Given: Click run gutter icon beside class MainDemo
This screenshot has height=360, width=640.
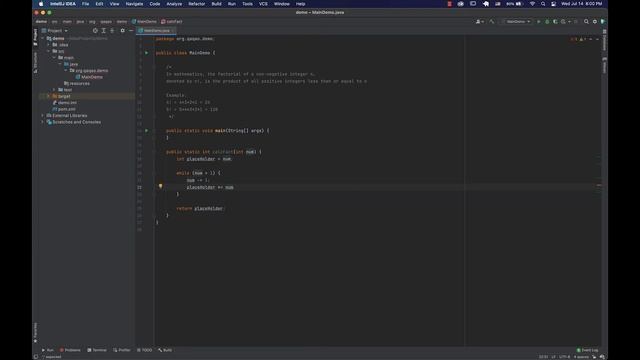Looking at the screenshot, I should [x=147, y=53].
